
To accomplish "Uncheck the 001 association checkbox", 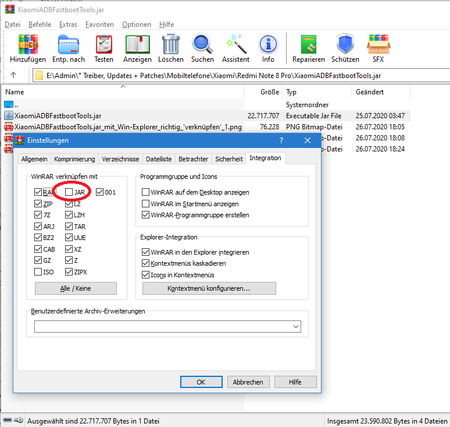I will [x=100, y=192].
